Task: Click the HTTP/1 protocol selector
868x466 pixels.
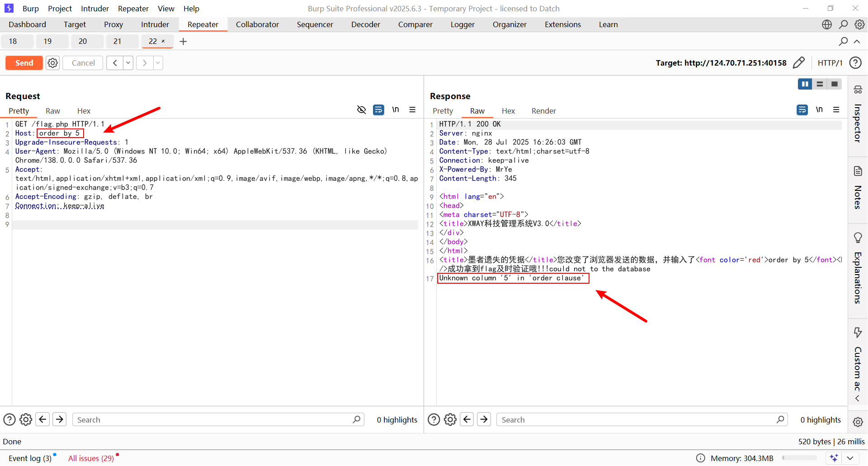Action: (x=830, y=63)
